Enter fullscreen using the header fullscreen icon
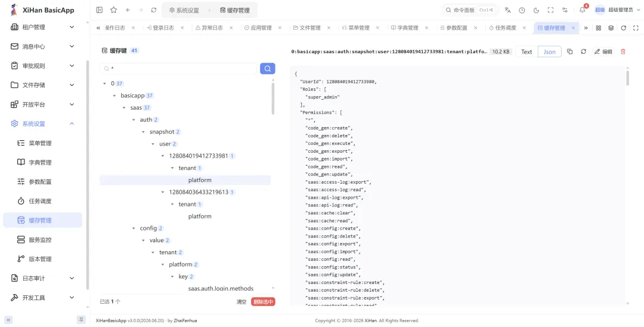Viewport: 644px width, 327px height. [551, 10]
